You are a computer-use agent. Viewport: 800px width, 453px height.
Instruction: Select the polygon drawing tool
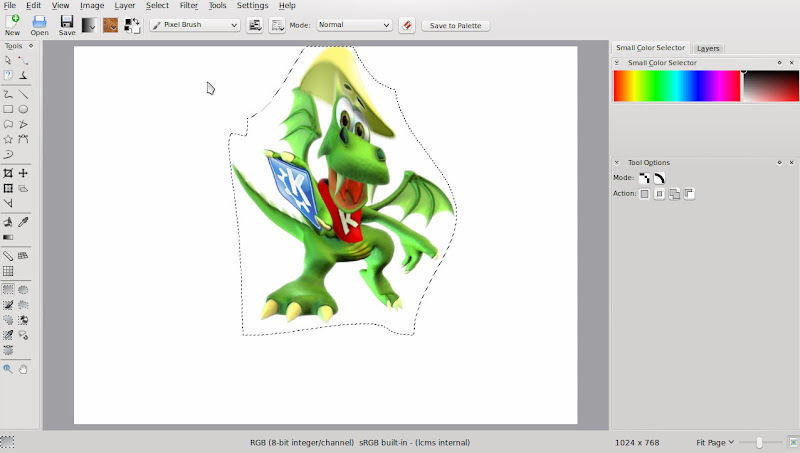(8, 124)
